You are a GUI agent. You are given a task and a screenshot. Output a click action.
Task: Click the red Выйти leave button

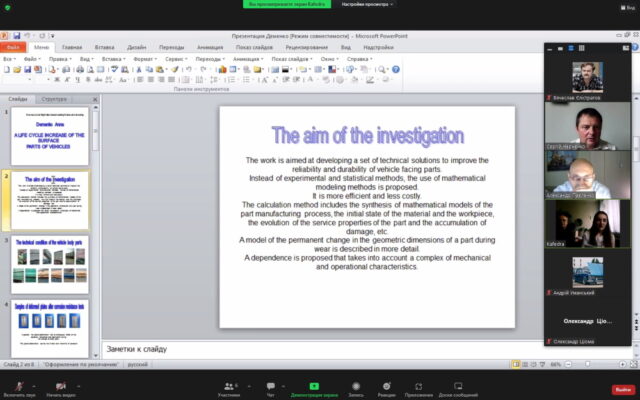tap(623, 390)
